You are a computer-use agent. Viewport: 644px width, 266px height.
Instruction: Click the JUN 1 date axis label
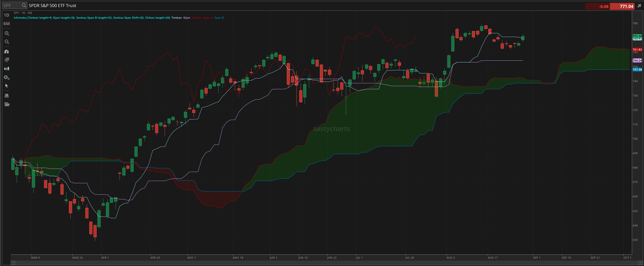coord(274,258)
